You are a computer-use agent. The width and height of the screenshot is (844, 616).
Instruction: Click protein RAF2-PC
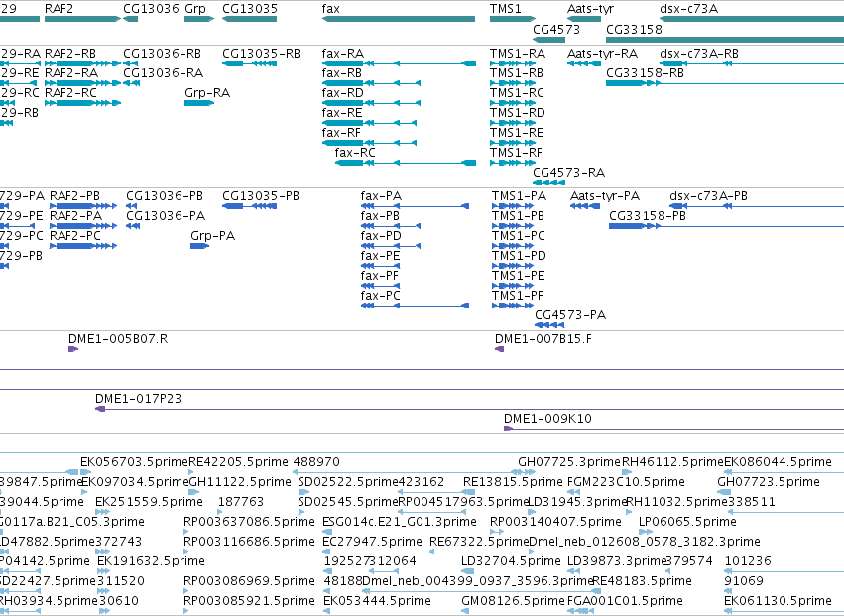pos(74,236)
